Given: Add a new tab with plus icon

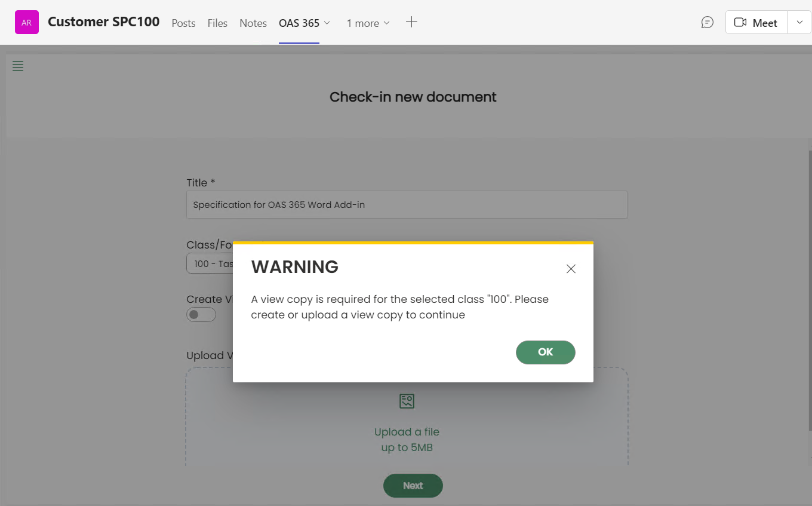Looking at the screenshot, I should point(411,22).
